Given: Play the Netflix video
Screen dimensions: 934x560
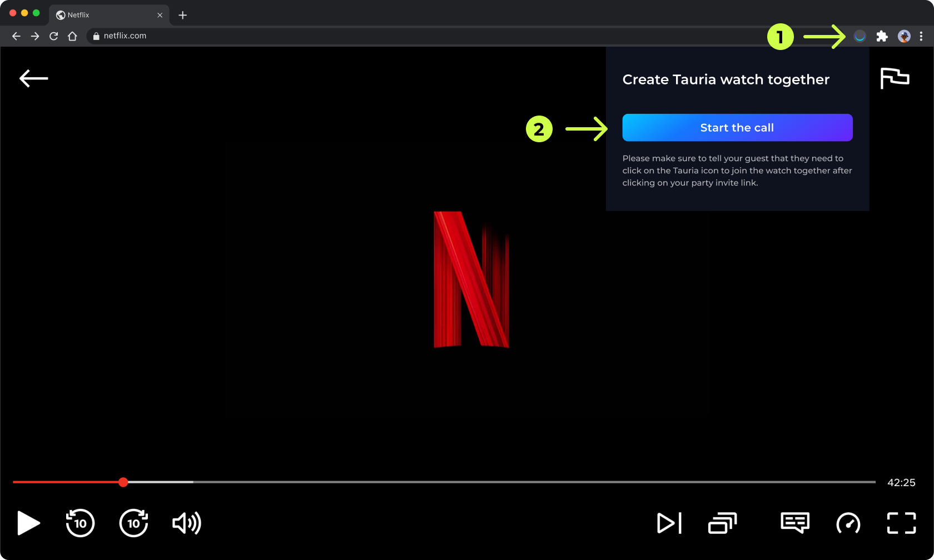Looking at the screenshot, I should (x=28, y=523).
